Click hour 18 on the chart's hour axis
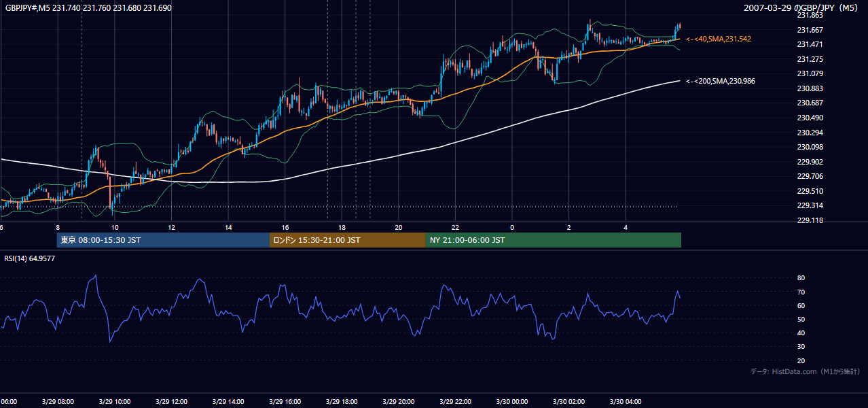The width and height of the screenshot is (868, 408). [342, 227]
